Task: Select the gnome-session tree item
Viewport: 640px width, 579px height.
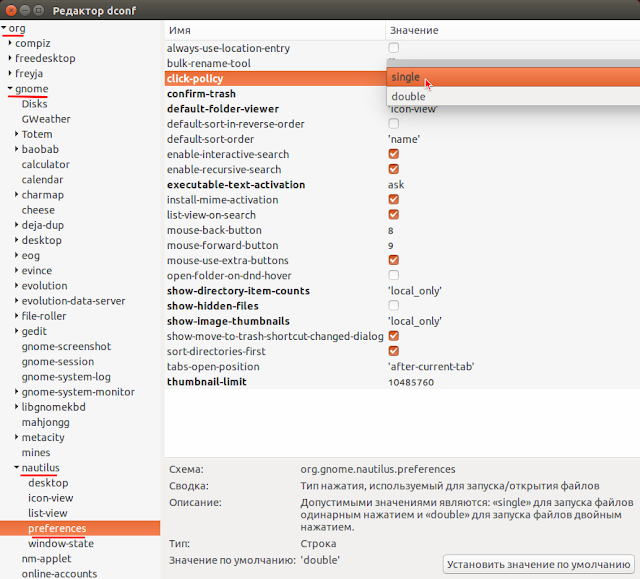Action: click(58, 362)
